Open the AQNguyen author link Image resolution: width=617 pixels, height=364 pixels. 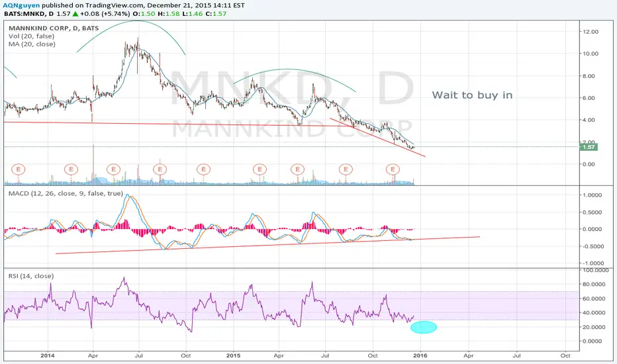point(21,5)
